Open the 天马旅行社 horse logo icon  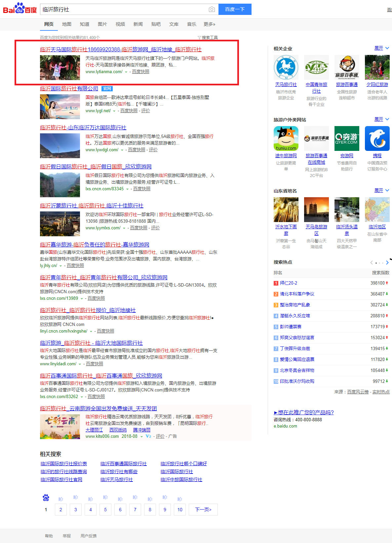[x=286, y=68]
